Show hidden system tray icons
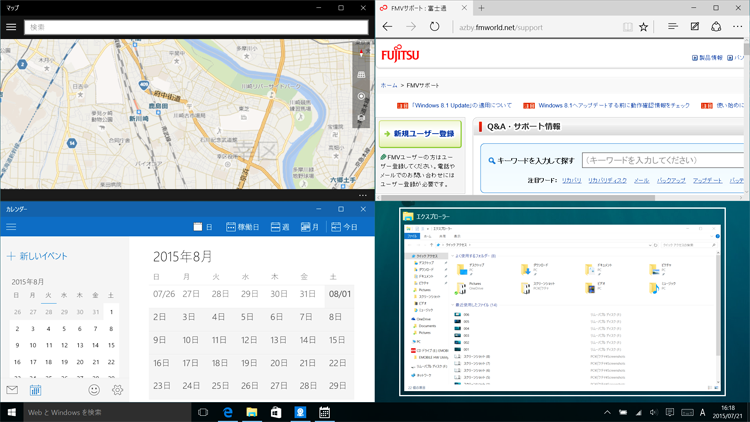The width and height of the screenshot is (750, 422). click(x=607, y=412)
